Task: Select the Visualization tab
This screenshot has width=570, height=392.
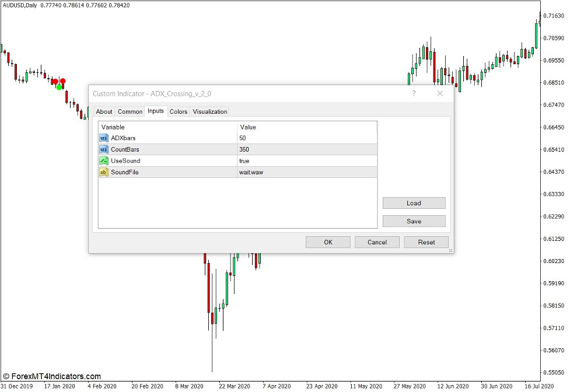Action: tap(209, 111)
